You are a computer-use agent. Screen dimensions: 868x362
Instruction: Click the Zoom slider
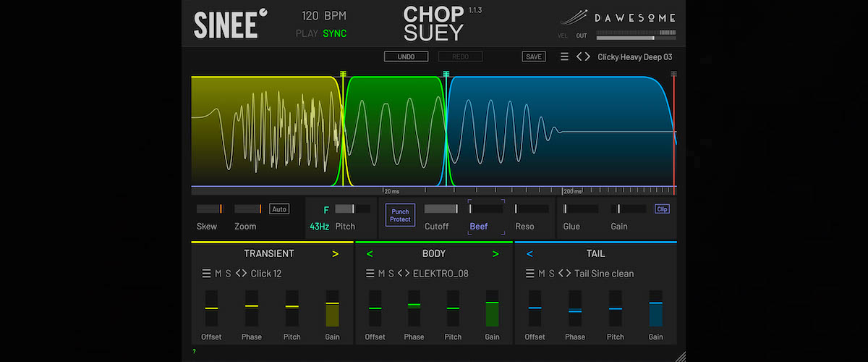click(x=248, y=209)
